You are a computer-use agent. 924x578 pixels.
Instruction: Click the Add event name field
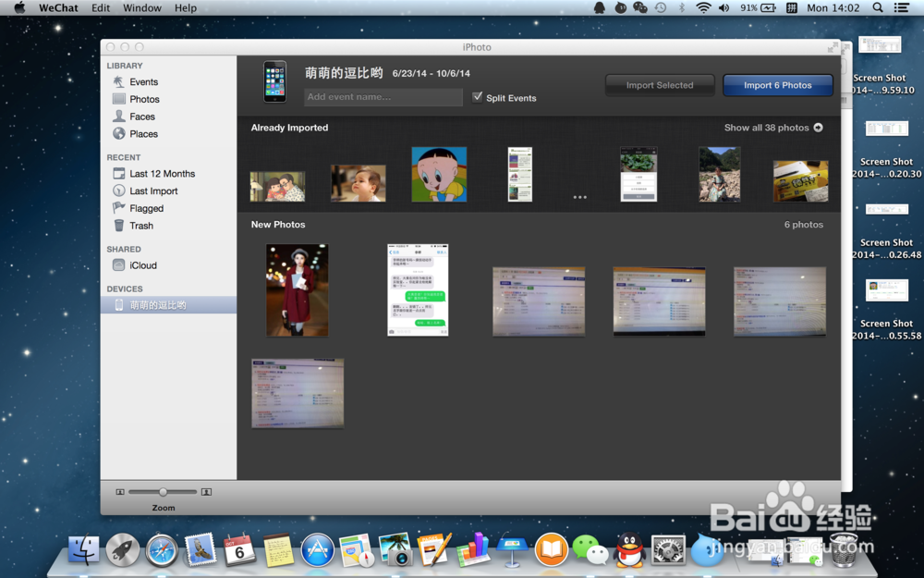[x=383, y=97]
